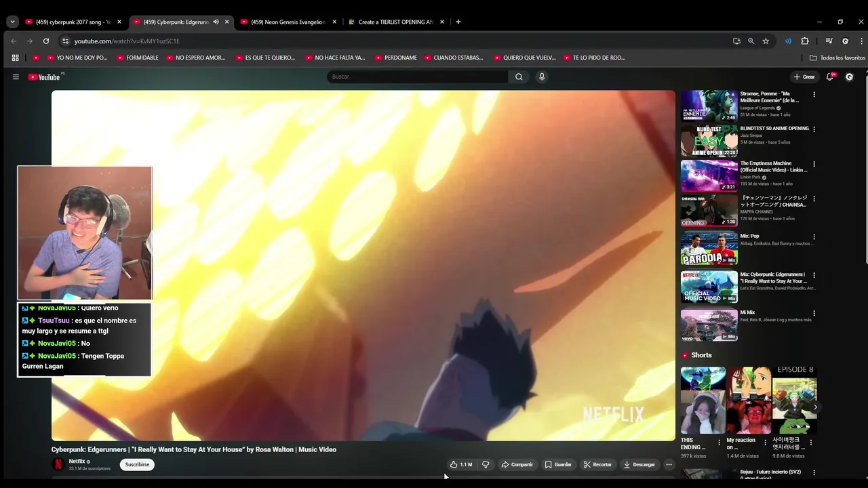This screenshot has width=868, height=488.
Task: Open the browser zoom magnifier icon
Action: 751,41
